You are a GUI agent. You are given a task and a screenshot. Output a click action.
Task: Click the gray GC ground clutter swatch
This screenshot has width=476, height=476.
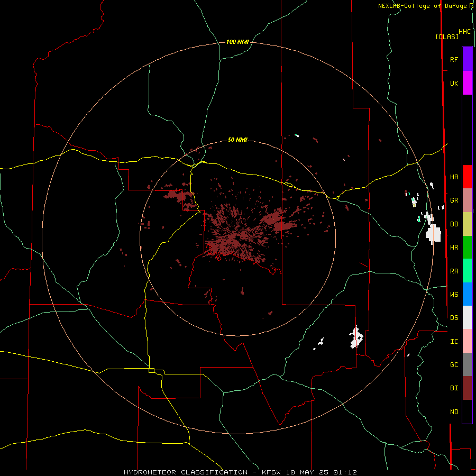click(x=467, y=364)
